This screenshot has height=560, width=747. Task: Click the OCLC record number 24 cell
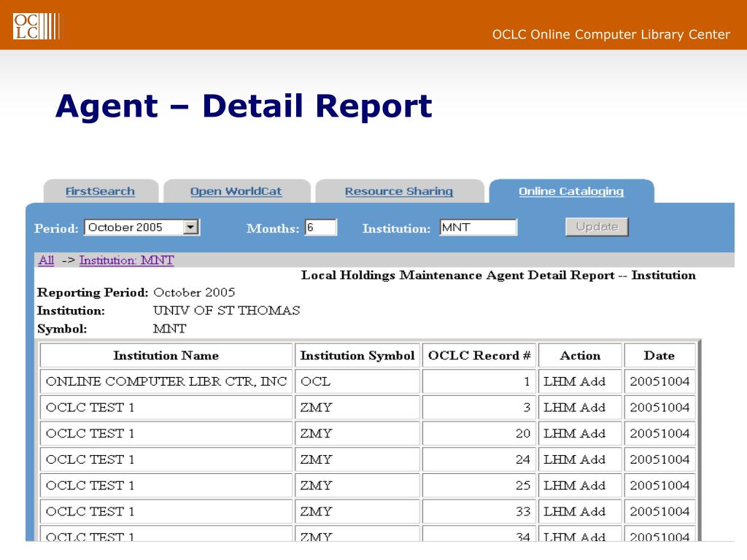pos(479,459)
